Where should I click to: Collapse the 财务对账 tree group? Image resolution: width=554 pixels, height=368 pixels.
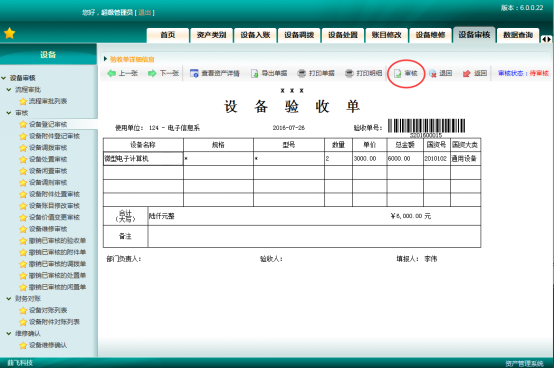[x=9, y=299]
